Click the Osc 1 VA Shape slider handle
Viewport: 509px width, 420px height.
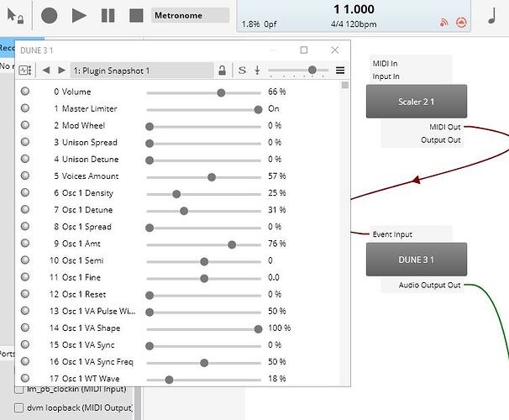[258, 329]
